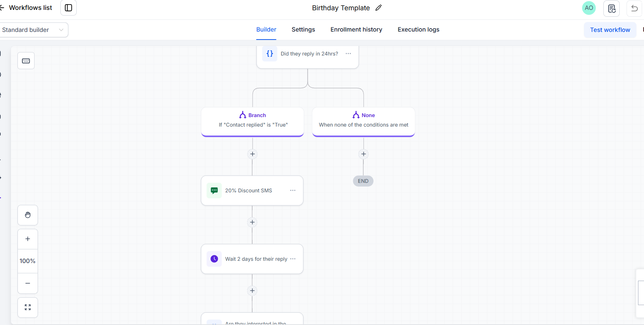Zoom out with the minus button
This screenshot has height=325, width=644.
[28, 283]
